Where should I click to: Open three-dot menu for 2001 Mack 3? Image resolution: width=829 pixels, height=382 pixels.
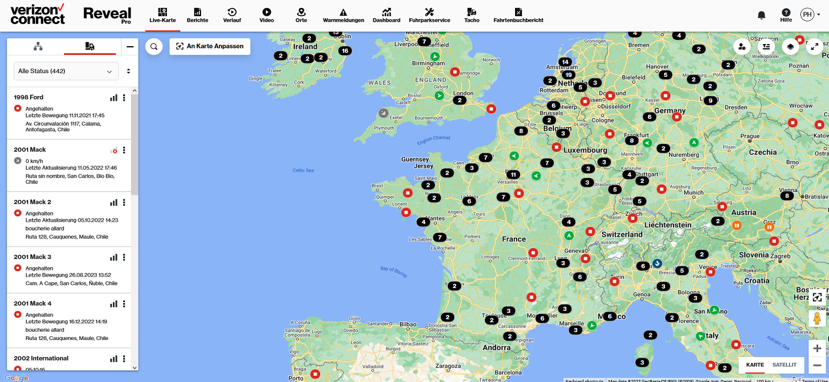(124, 257)
